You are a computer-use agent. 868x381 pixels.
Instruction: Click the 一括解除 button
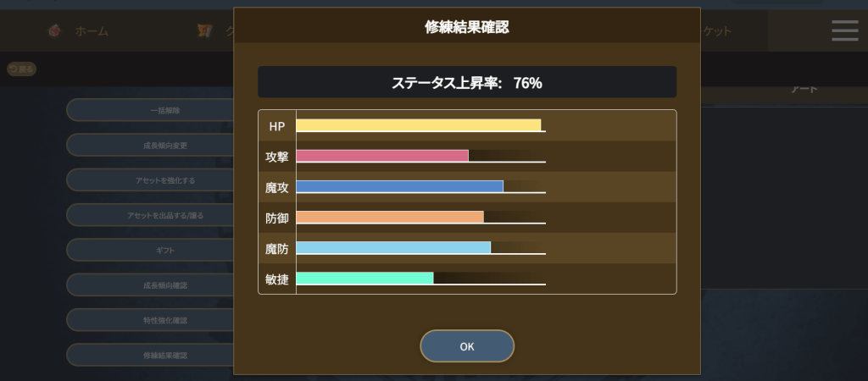pyautogui.click(x=151, y=110)
